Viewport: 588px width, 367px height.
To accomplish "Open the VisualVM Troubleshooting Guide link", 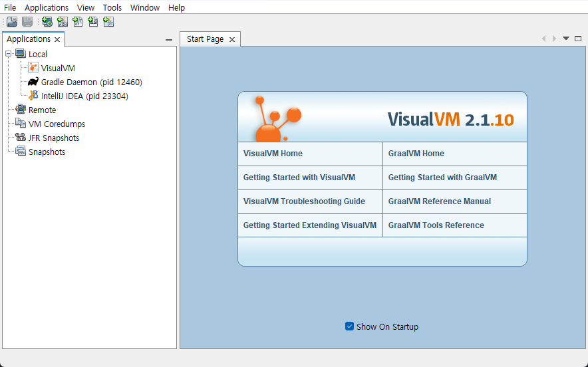I will 304,201.
